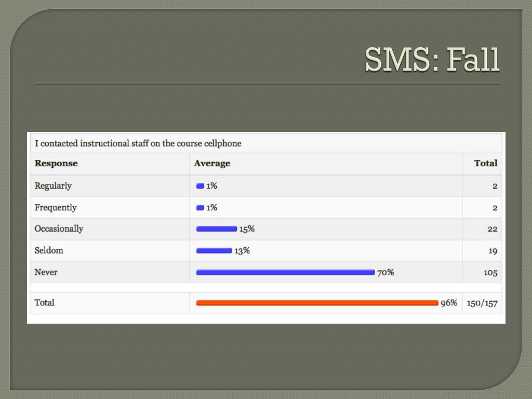
Task: Select the Regularly response row label
Action: click(54, 186)
